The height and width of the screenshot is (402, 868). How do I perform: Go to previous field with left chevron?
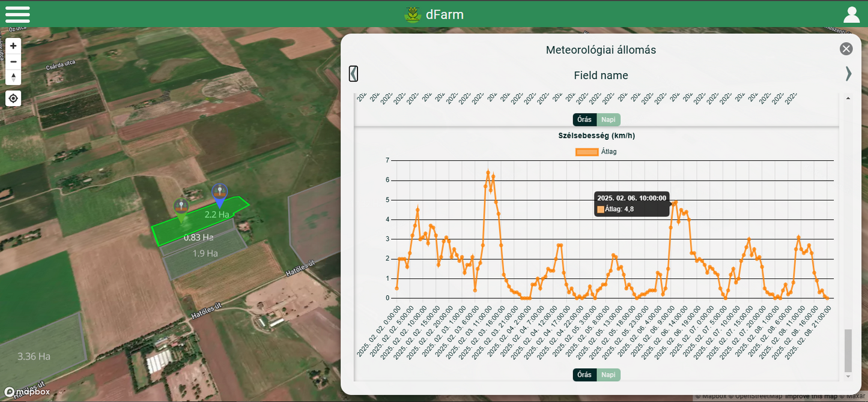(x=354, y=74)
